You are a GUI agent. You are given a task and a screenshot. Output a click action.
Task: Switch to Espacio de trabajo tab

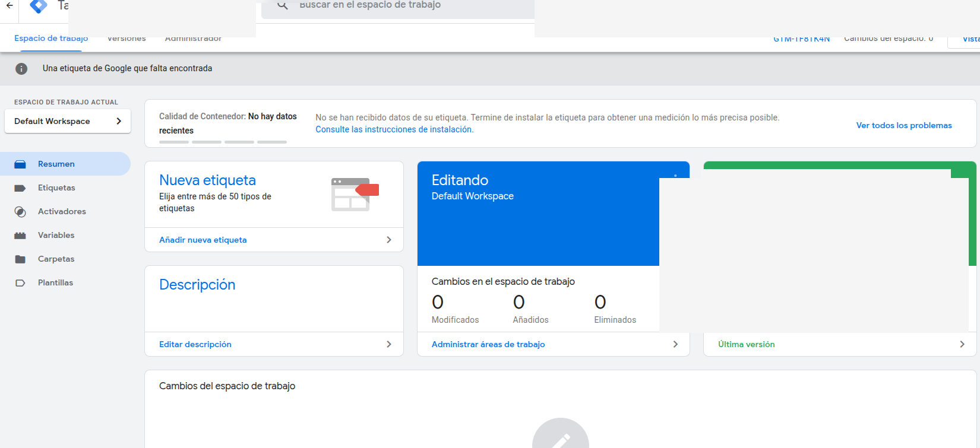tap(51, 39)
